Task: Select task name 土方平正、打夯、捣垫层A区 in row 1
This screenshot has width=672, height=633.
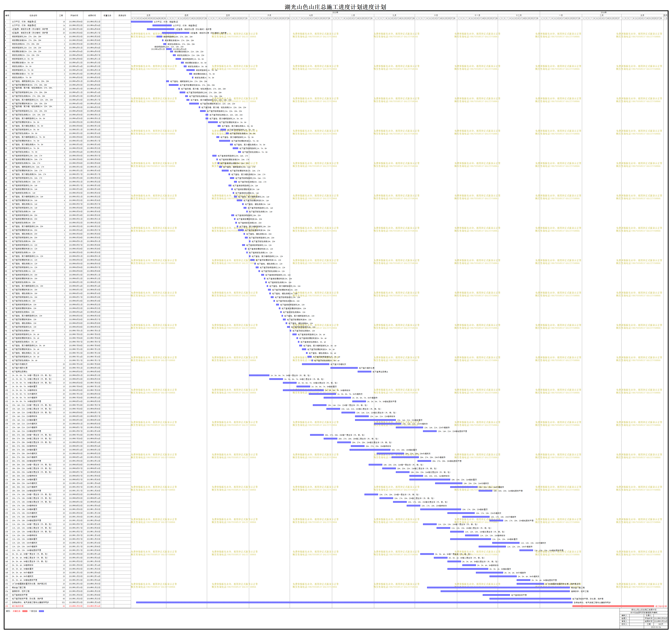Action: click(x=24, y=22)
